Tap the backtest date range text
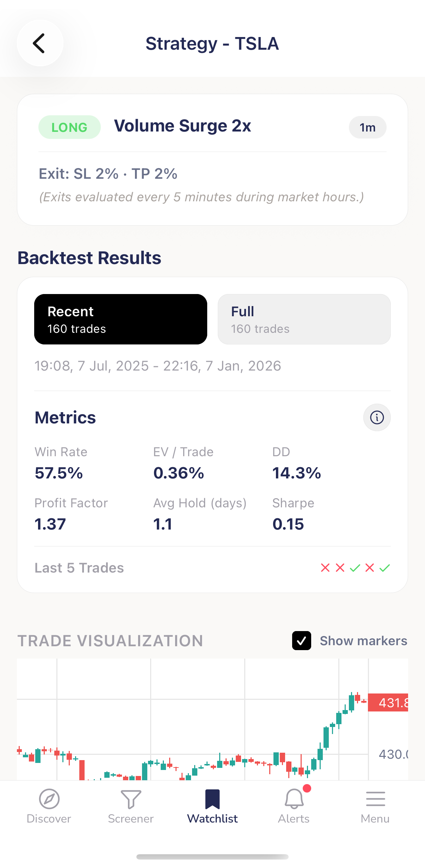 point(158,366)
